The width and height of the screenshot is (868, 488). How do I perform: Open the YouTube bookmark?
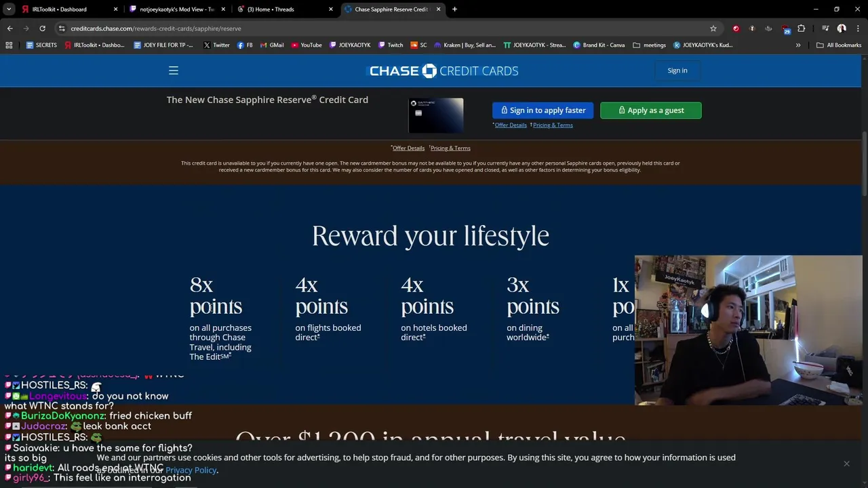(x=307, y=45)
